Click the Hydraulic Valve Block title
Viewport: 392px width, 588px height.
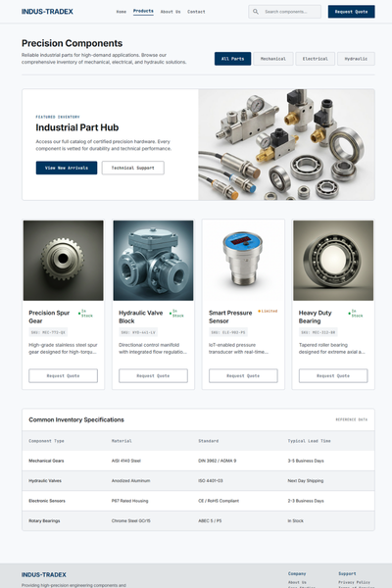pyautogui.click(x=141, y=317)
